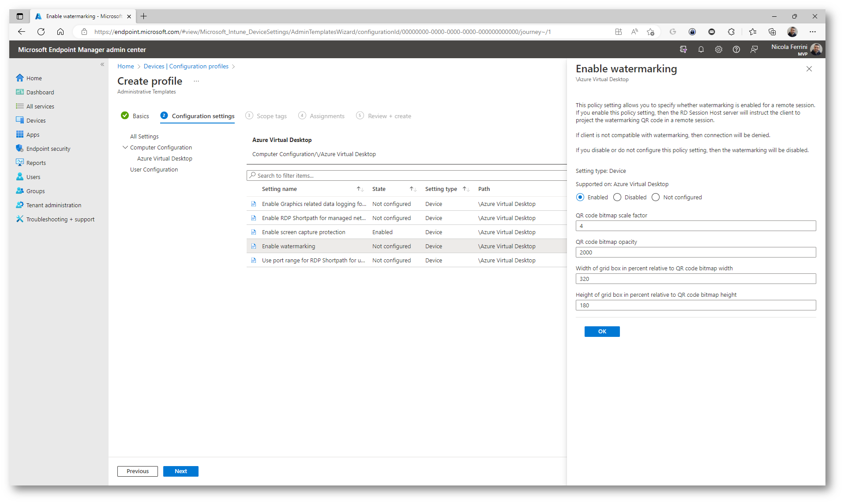Click grid box height percent field
Screen dimensions: 844x504
pyautogui.click(x=696, y=305)
